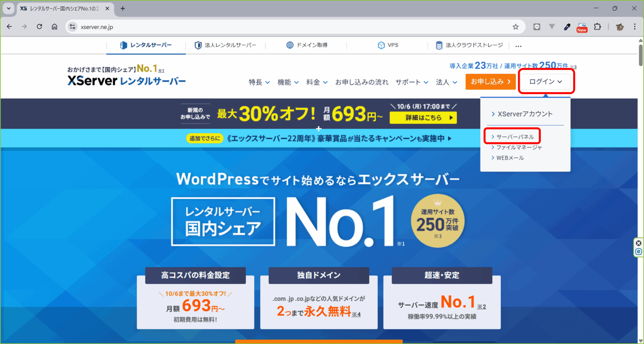Open the extension with the red New badge
Viewport: 644px width, 344px height.
[582, 26]
